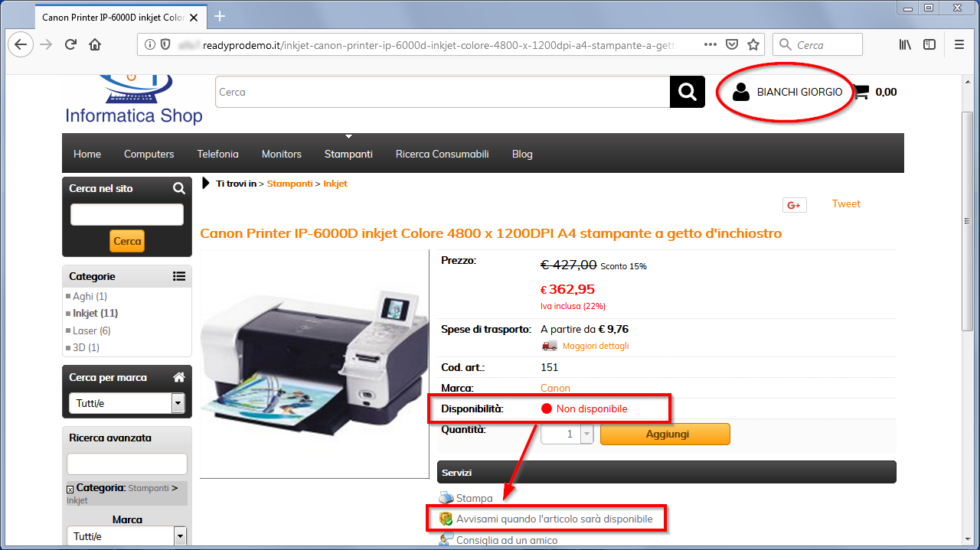Open the Quantità dropdown arrow
The image size is (980, 550).
click(587, 434)
